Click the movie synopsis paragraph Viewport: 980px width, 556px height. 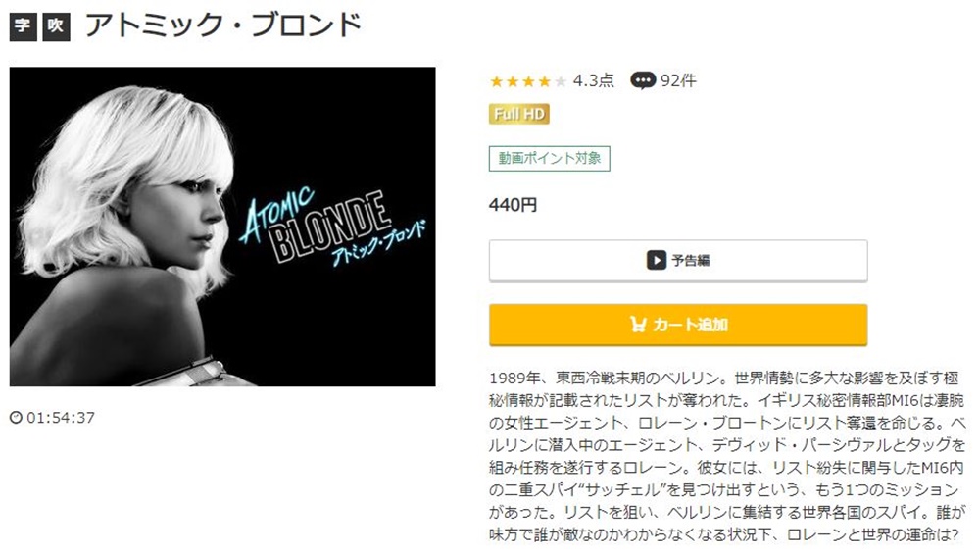pyautogui.click(x=727, y=456)
